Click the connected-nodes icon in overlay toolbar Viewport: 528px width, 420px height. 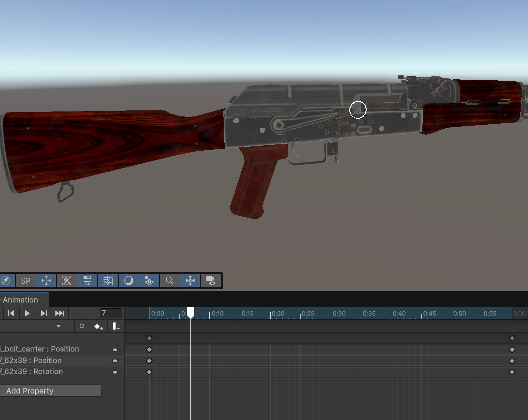(x=190, y=281)
